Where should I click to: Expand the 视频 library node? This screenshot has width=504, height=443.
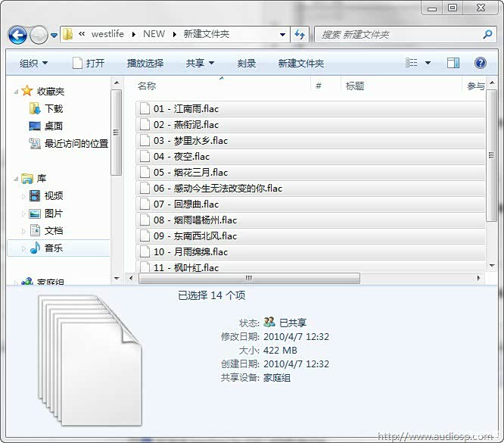pos(23,196)
